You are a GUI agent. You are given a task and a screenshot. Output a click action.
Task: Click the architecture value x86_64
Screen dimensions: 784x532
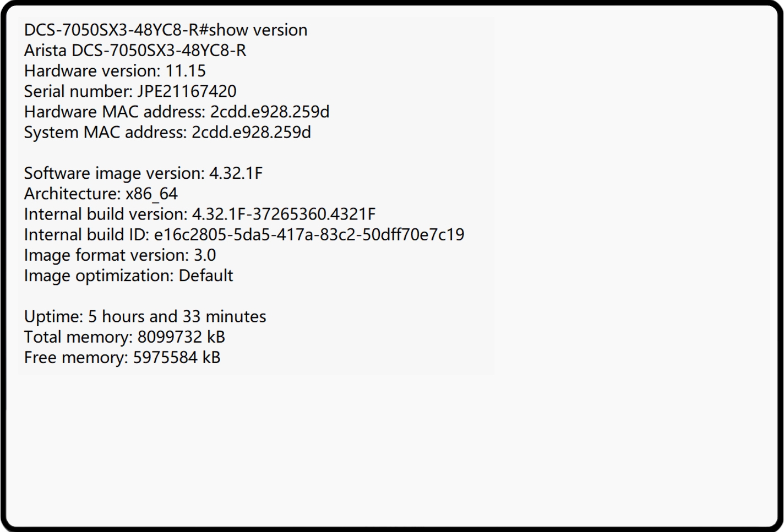[x=151, y=194]
